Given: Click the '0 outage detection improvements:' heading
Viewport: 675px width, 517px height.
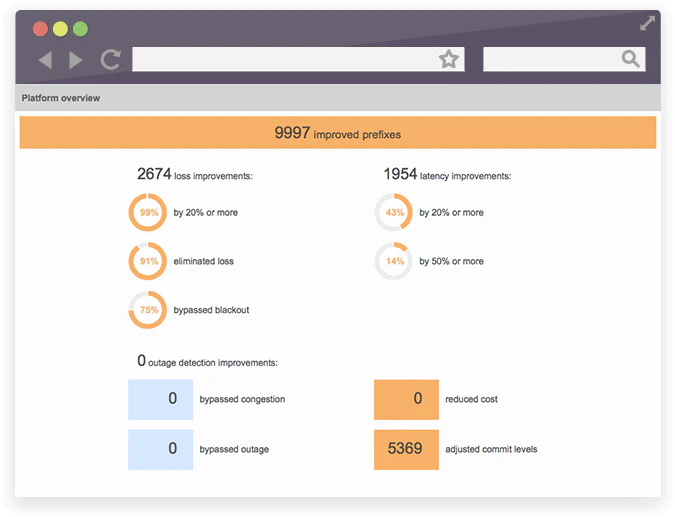Looking at the screenshot, I should click(207, 361).
